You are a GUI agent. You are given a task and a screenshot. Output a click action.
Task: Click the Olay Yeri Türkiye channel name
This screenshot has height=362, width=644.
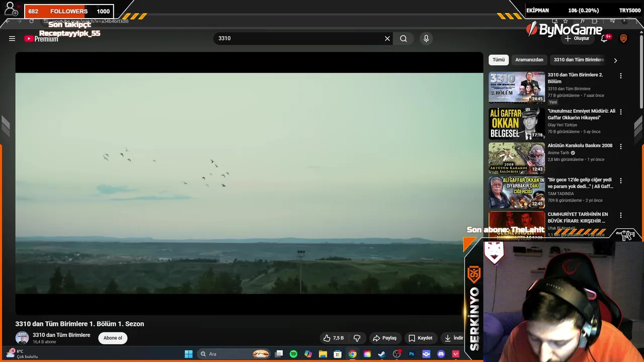pos(562,125)
